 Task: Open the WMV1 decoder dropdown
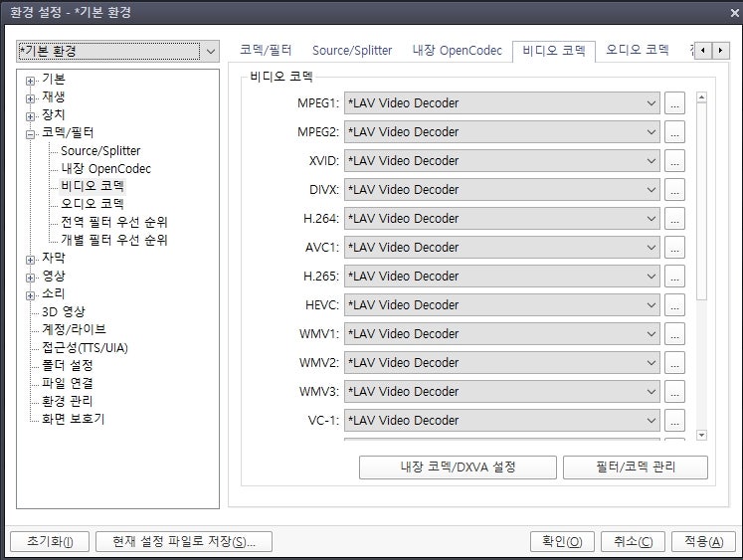point(502,334)
